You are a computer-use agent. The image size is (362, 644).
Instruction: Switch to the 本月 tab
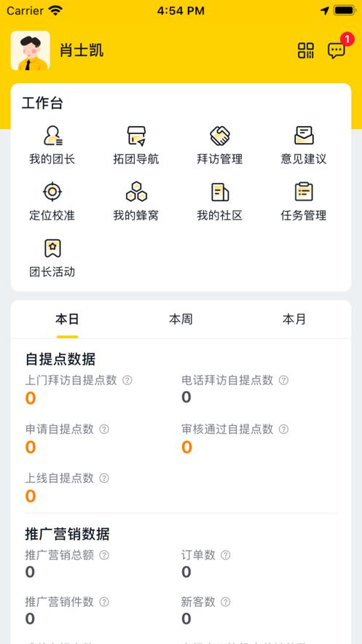[294, 319]
